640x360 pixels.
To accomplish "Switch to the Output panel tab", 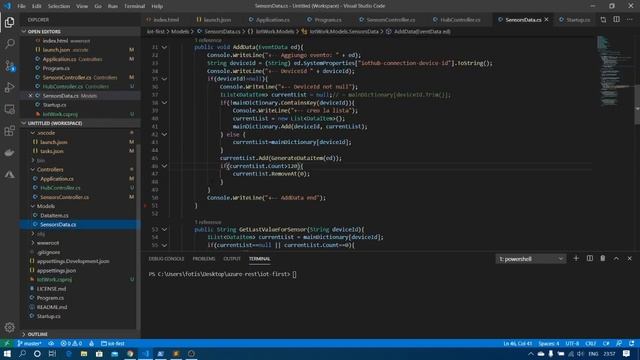I will (232, 259).
